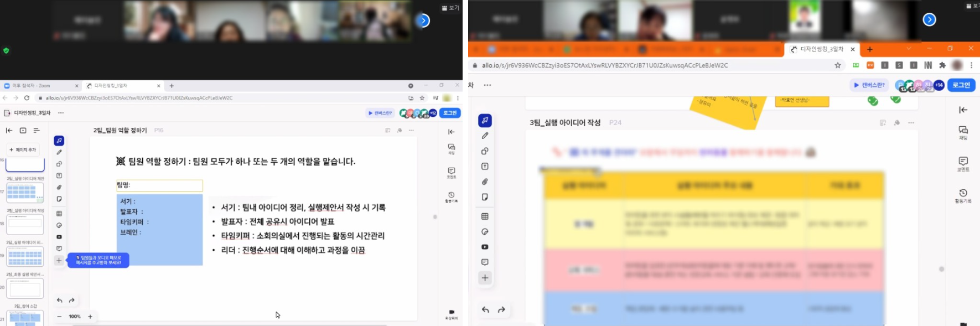Viewport: 980px width, 326px height.
Task: Open the chat panel (채팅) in left window
Action: [x=452, y=149]
